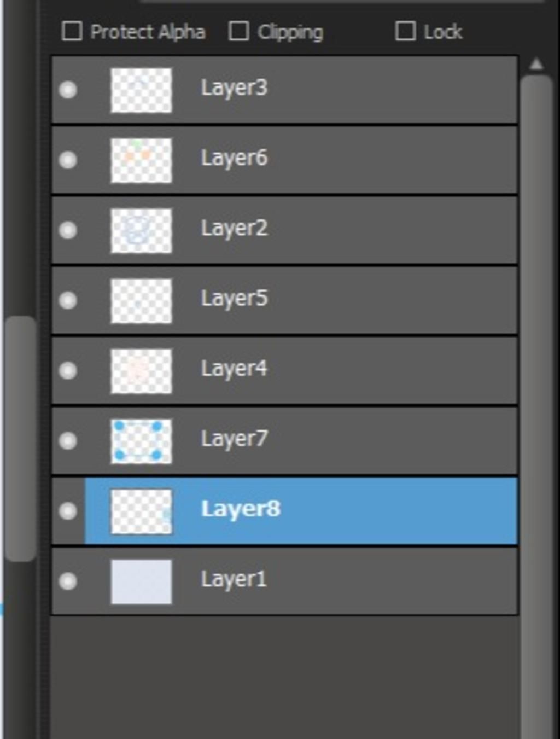
Task: Enable the Protect Alpha checkbox
Action: [72, 31]
